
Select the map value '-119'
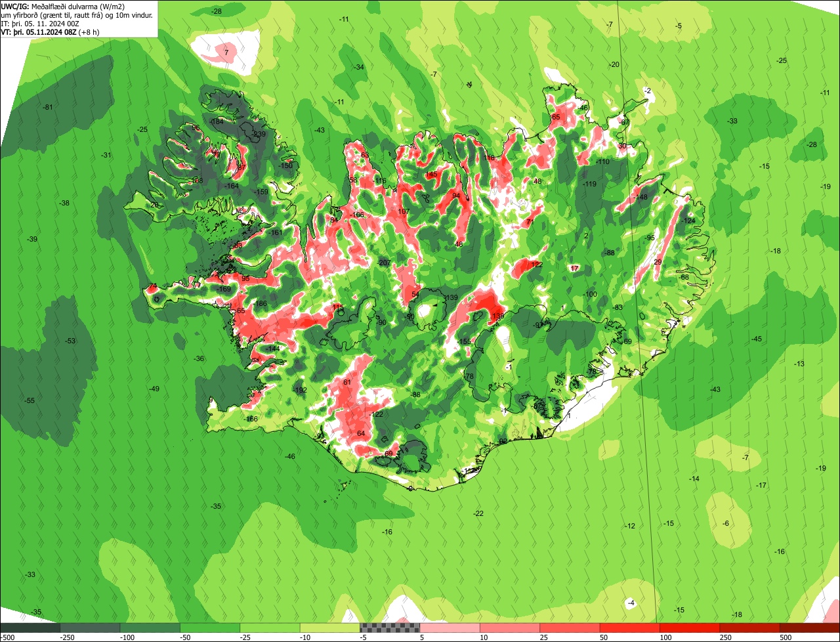tap(589, 184)
